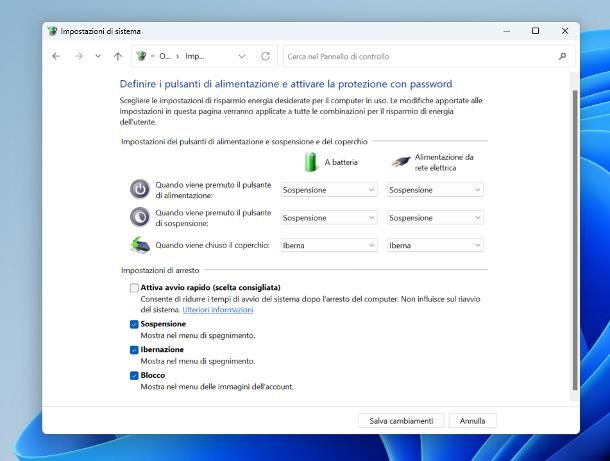Click the 'O...' breadcrumb segment
This screenshot has height=461, width=610.
pyautogui.click(x=165, y=56)
